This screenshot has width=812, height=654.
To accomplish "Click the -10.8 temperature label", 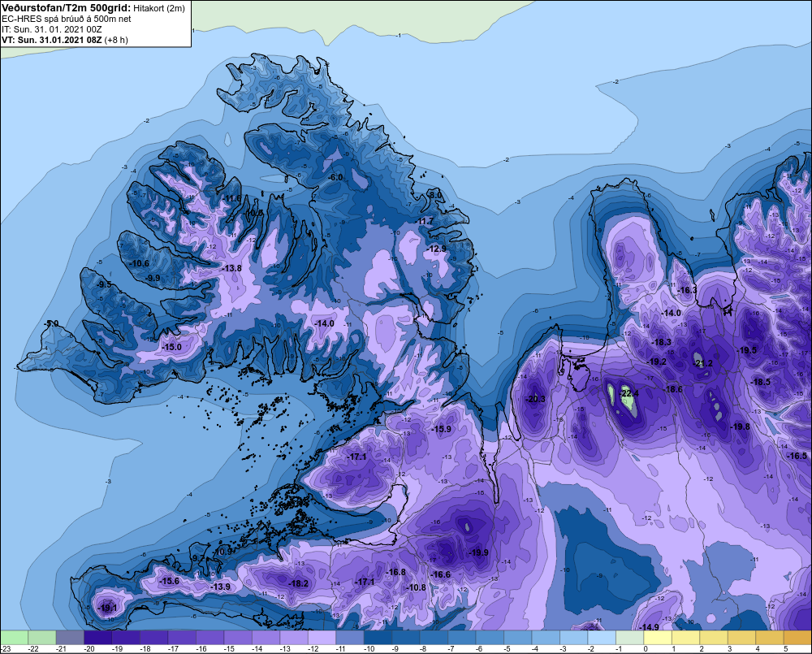I will tap(417, 587).
